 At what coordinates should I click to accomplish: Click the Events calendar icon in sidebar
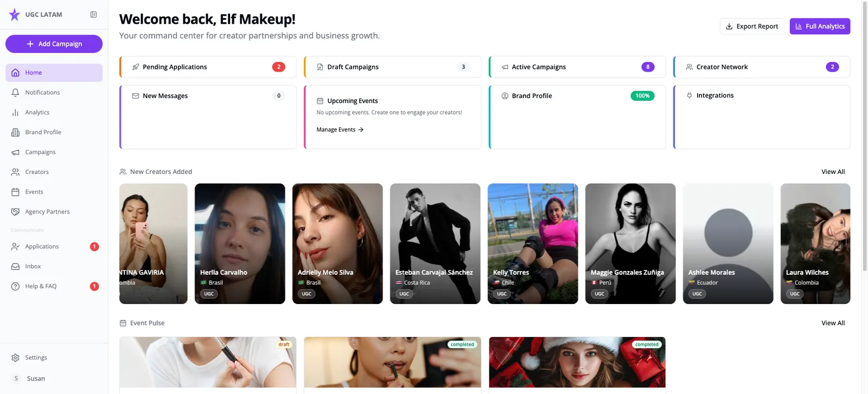click(15, 192)
